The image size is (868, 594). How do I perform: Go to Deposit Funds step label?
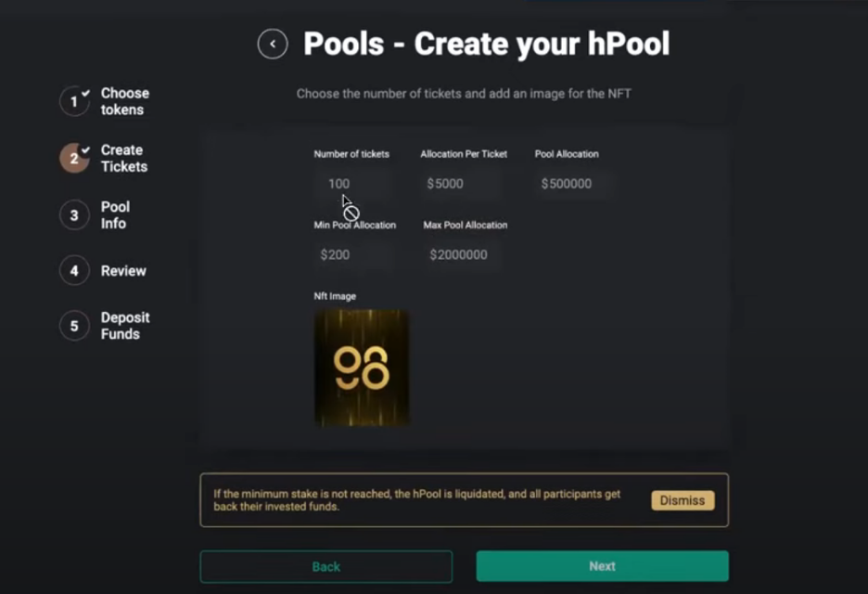125,326
